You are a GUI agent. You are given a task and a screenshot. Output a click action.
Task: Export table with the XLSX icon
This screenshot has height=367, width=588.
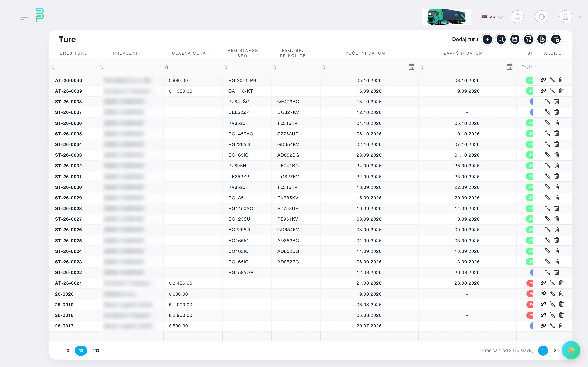click(x=542, y=39)
